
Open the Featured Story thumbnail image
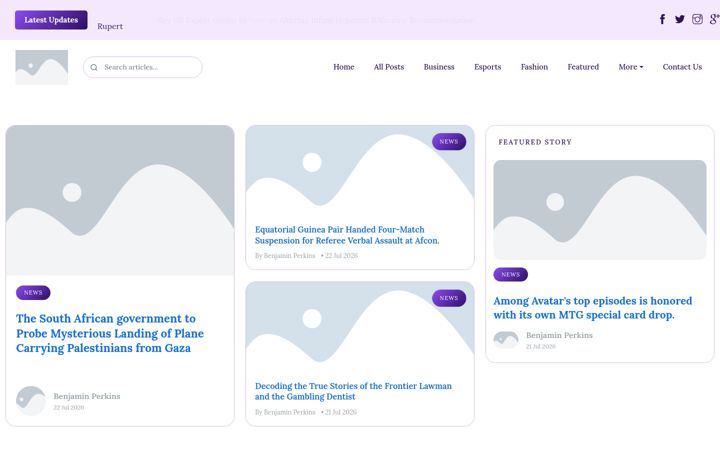[x=600, y=210]
